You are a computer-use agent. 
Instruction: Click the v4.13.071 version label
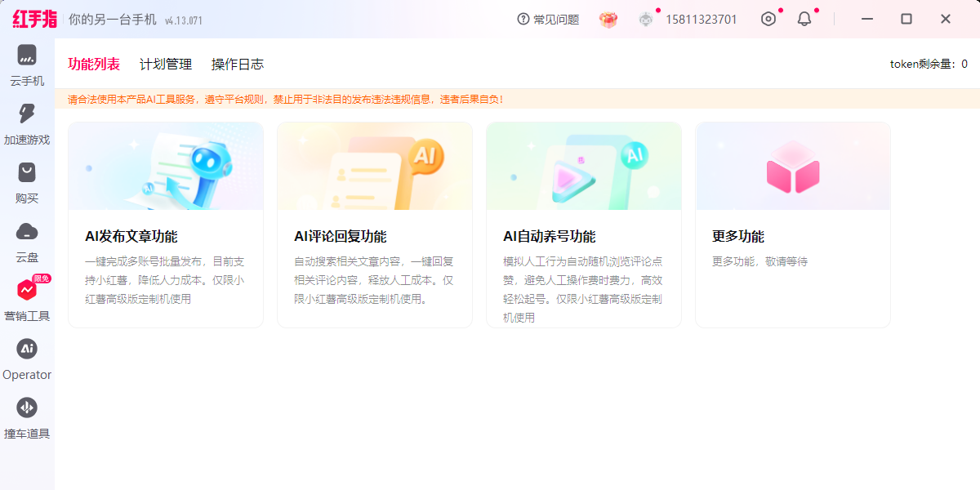(x=184, y=20)
